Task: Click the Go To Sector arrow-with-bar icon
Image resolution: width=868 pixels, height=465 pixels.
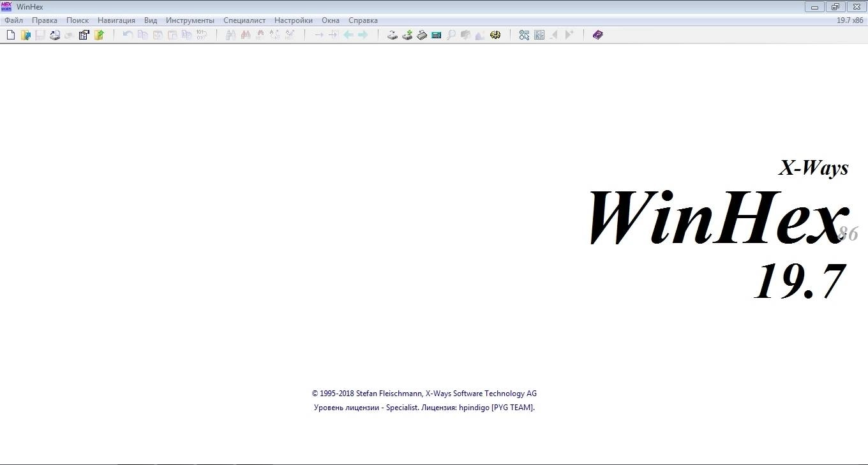Action: [333, 35]
